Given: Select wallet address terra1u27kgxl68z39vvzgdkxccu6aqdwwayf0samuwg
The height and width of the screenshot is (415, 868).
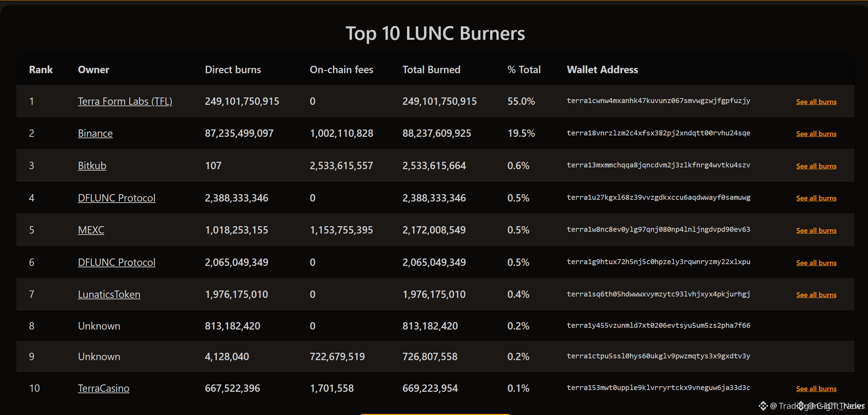Looking at the screenshot, I should [659, 197].
